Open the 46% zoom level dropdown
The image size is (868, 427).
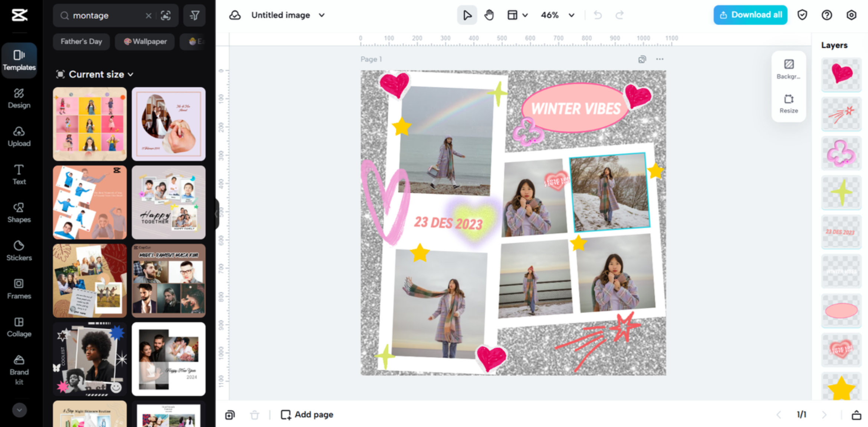[x=558, y=15]
